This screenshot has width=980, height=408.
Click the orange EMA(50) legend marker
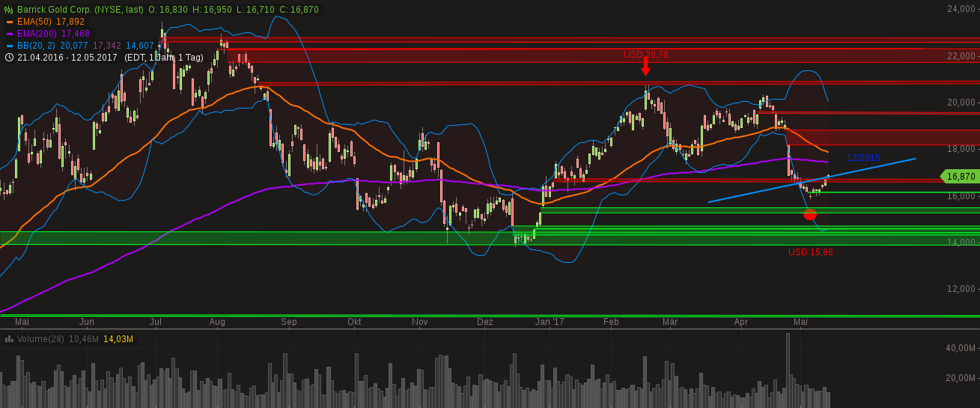(x=10, y=22)
